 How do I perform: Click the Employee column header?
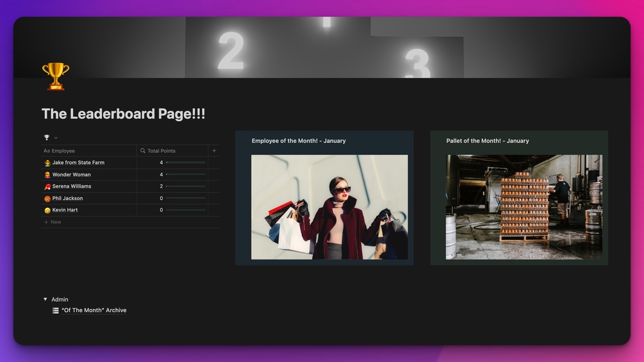pos(88,151)
